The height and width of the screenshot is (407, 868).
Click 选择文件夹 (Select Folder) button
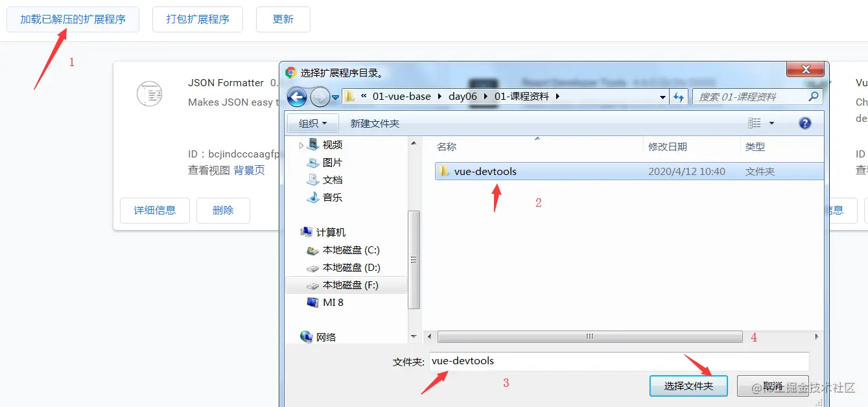pos(688,386)
